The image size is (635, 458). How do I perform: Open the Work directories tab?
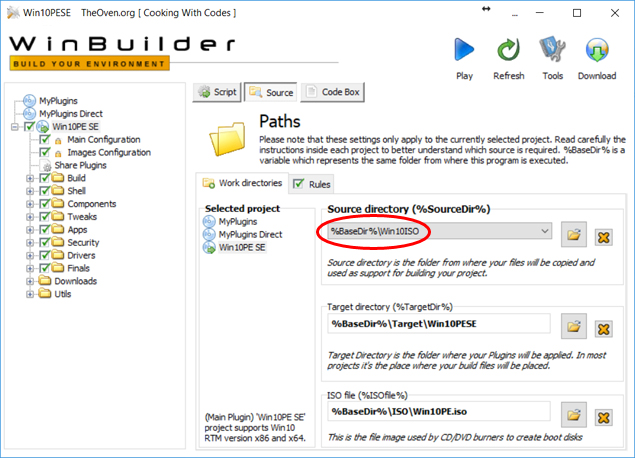(242, 183)
